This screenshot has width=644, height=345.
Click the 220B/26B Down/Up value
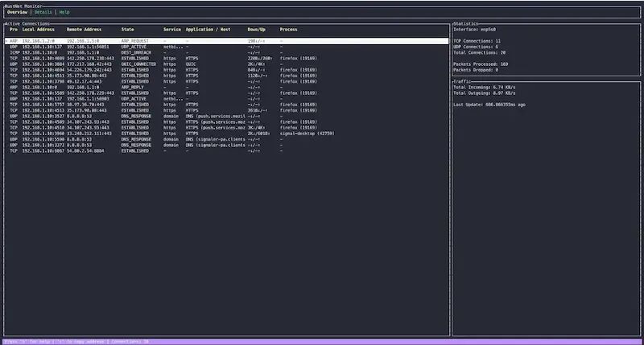tap(259, 58)
